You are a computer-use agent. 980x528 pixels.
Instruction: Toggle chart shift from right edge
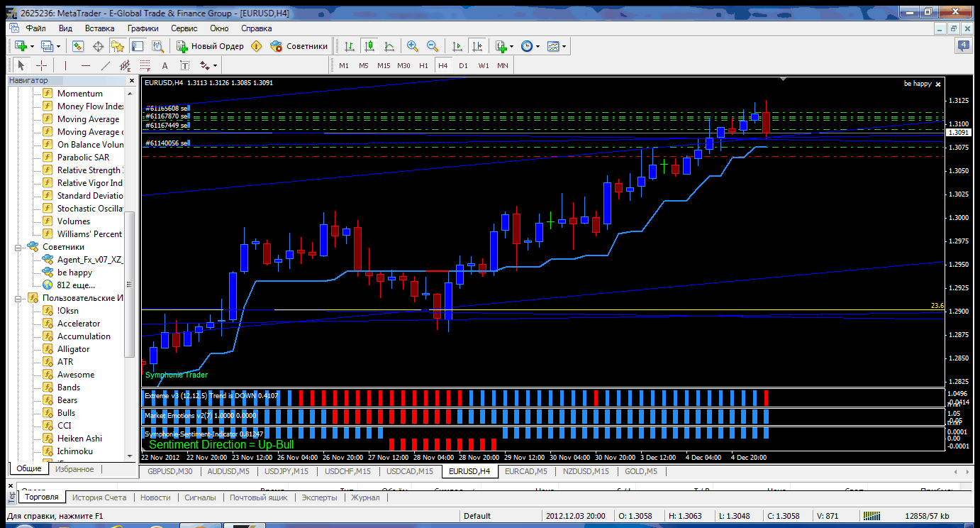(477, 46)
